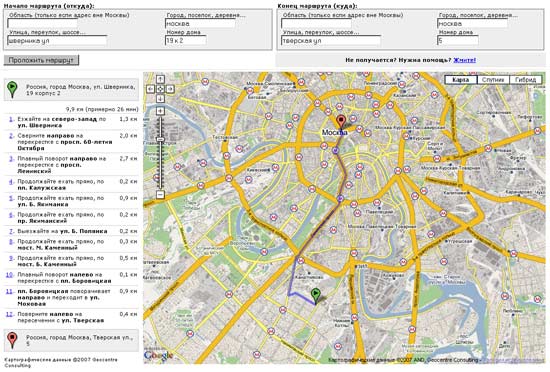Viewport: 550px width, 372px height.
Task: Switch map to Спутник view
Action: pyautogui.click(x=493, y=80)
